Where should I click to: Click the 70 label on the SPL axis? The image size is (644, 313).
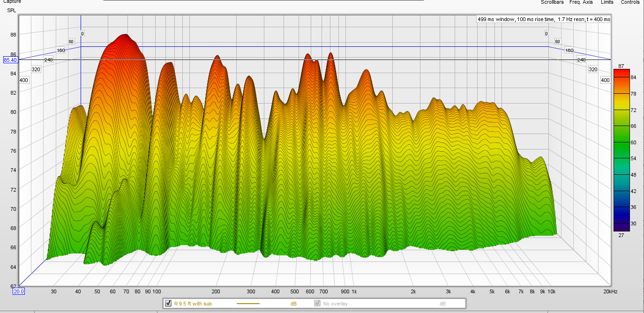[x=13, y=209]
